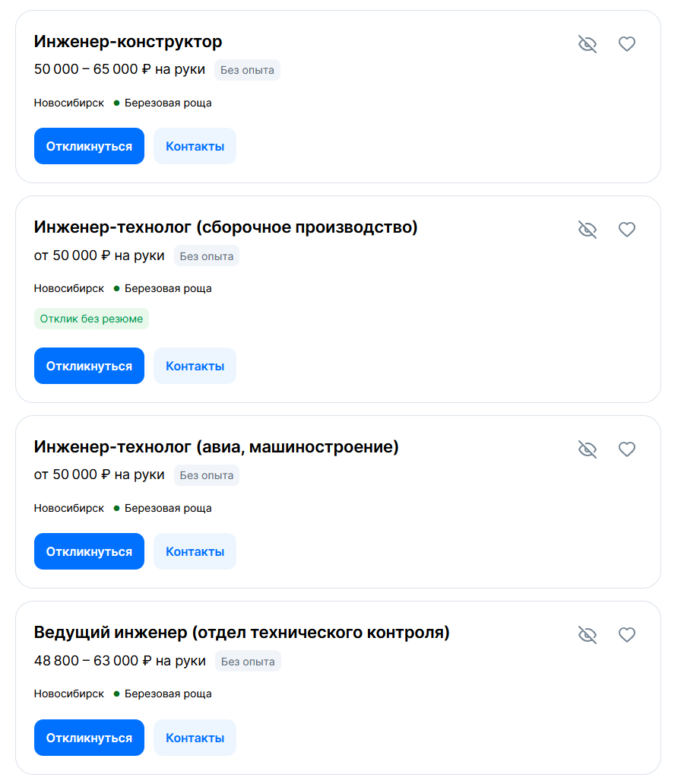Viewport: 681px width, 784px height.
Task: Show Контакты for Инженер-конструктор vacancy
Action: 195,146
